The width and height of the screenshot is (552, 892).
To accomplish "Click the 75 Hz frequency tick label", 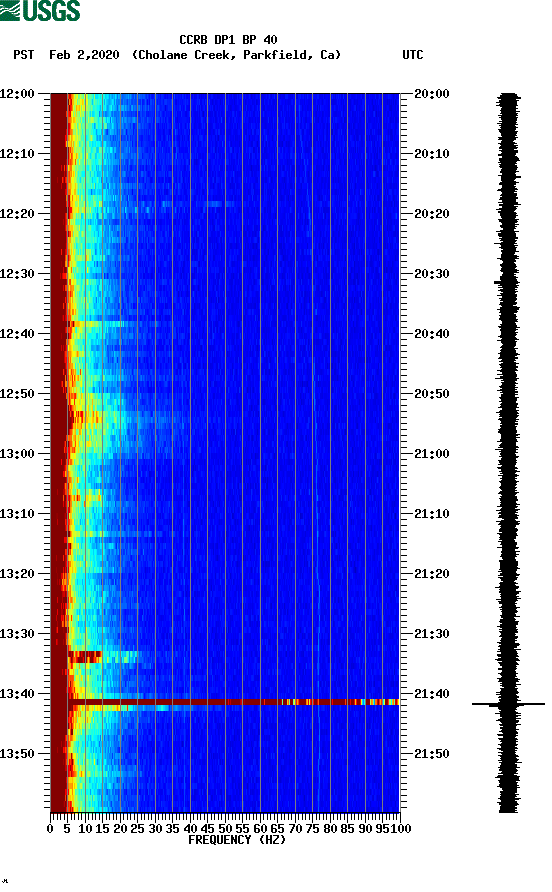I will (312, 829).
